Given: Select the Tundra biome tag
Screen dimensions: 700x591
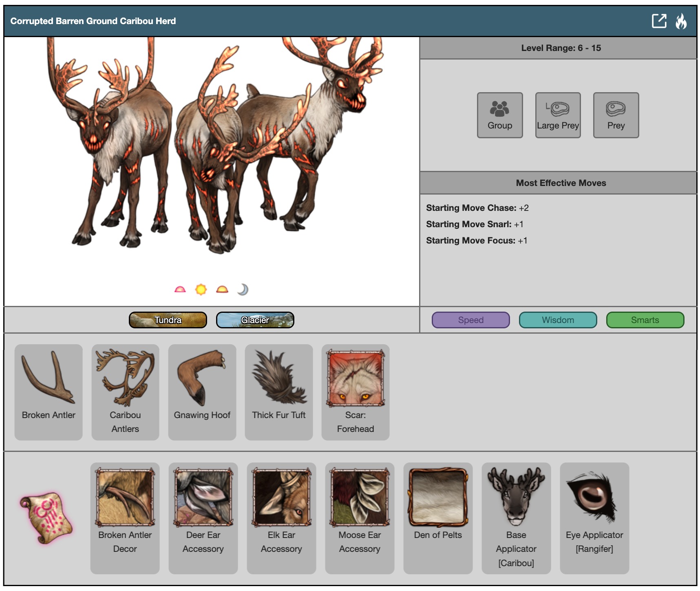Looking at the screenshot, I should click(168, 320).
